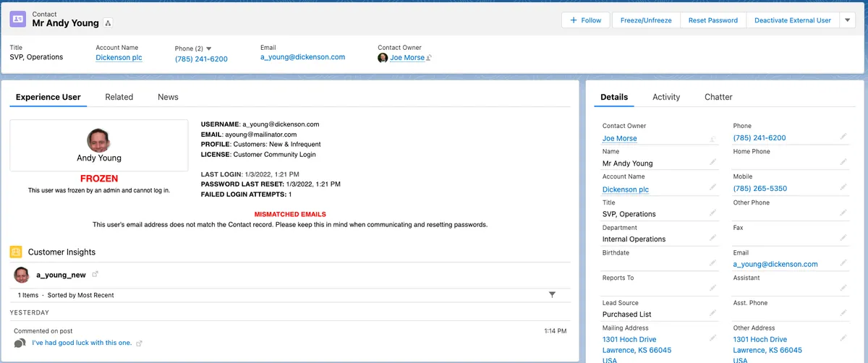Click the change owner icon next to Joe Morse in header

click(x=429, y=58)
